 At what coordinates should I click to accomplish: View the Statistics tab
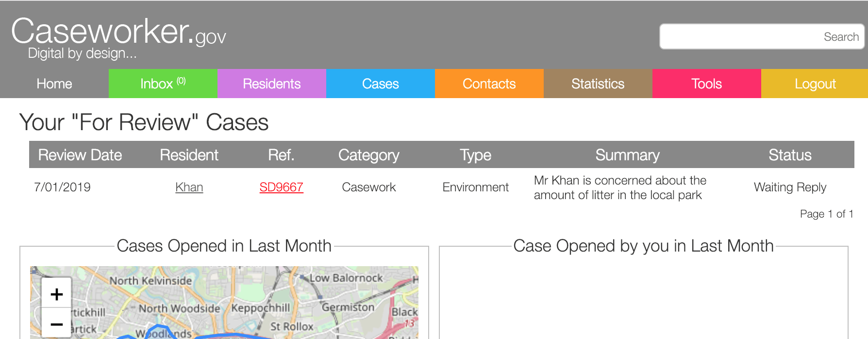598,84
